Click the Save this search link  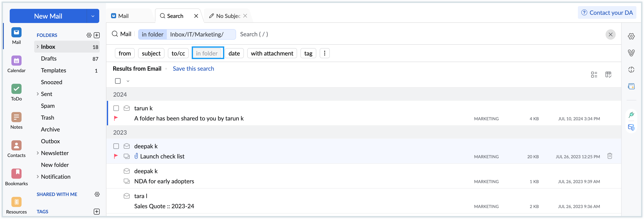pos(193,68)
